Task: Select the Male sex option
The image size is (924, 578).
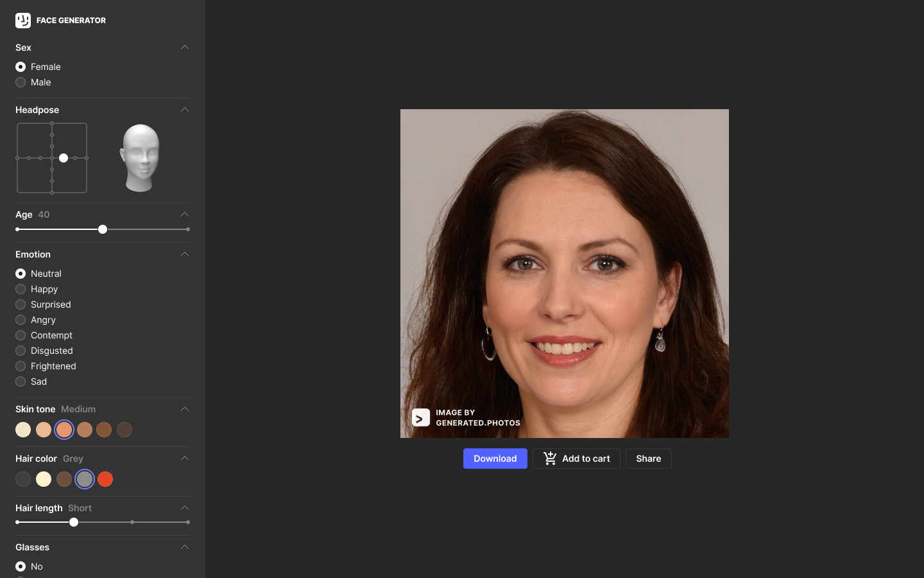Action: (x=20, y=82)
